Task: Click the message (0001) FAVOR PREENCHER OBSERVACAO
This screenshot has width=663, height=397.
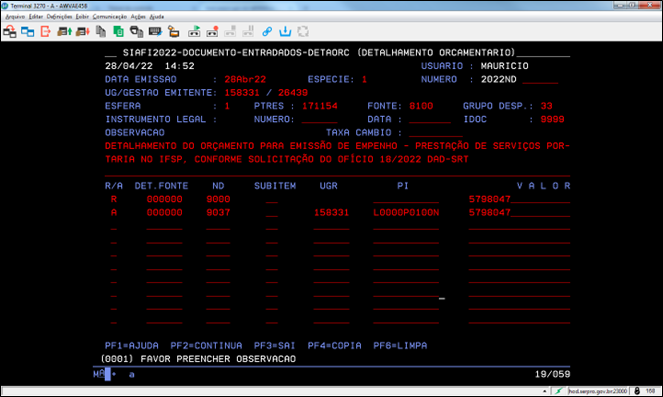Action: coord(198,359)
